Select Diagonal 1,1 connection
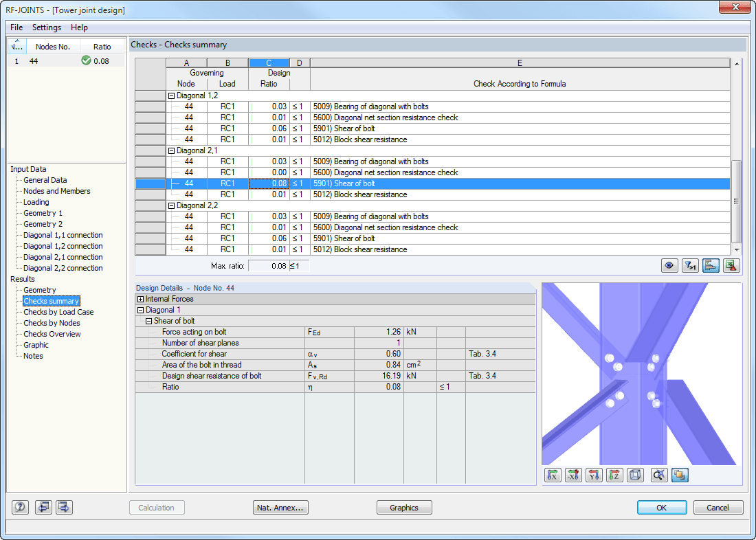 click(x=63, y=235)
